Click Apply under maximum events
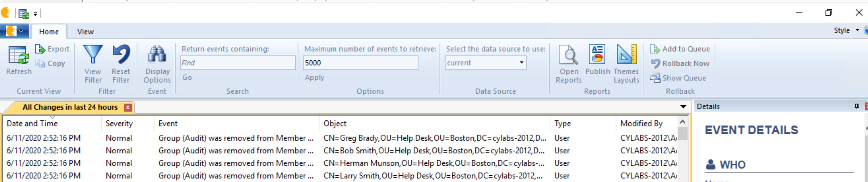The height and width of the screenshot is (182, 868). click(314, 77)
